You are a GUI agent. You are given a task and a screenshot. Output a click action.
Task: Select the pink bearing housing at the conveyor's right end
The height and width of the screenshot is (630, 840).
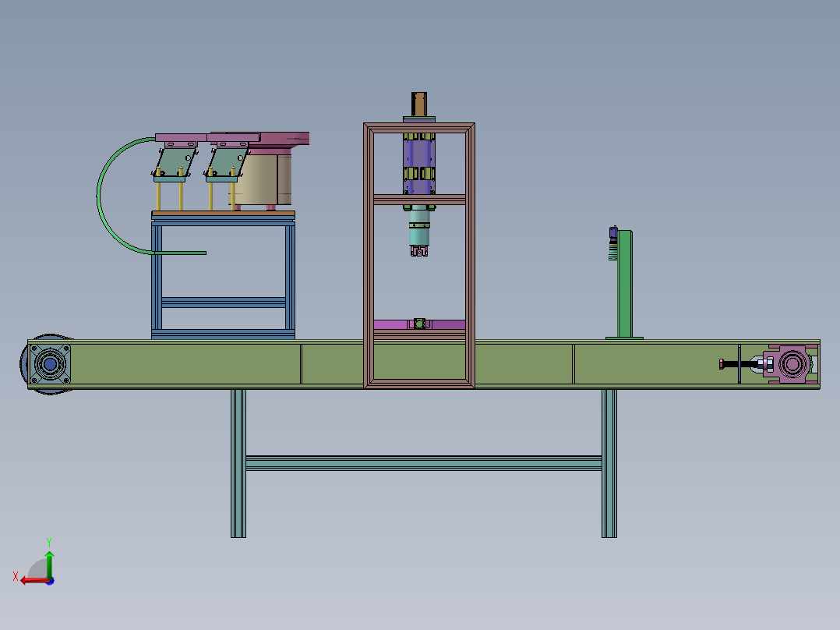[x=792, y=364]
